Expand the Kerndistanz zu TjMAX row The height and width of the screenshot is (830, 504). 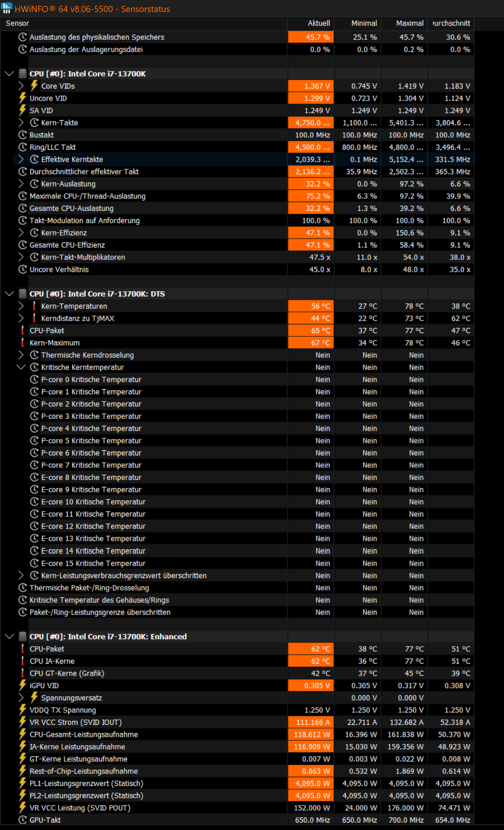pyautogui.click(x=21, y=318)
